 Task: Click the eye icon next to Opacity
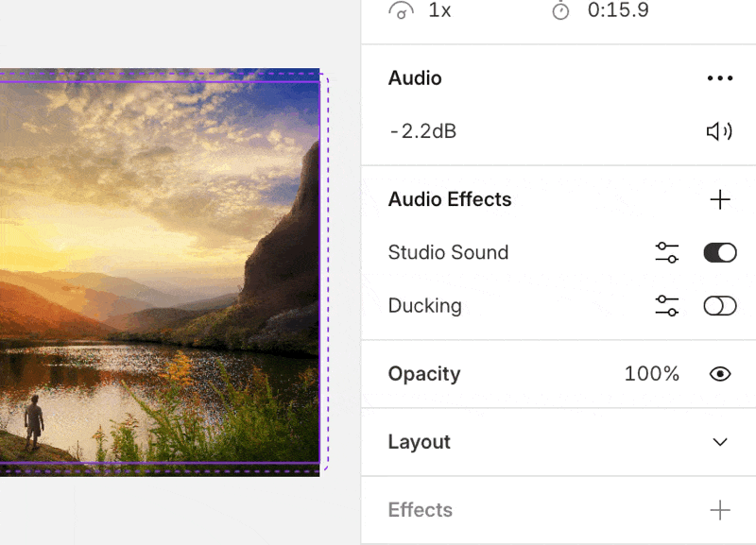pyautogui.click(x=720, y=374)
